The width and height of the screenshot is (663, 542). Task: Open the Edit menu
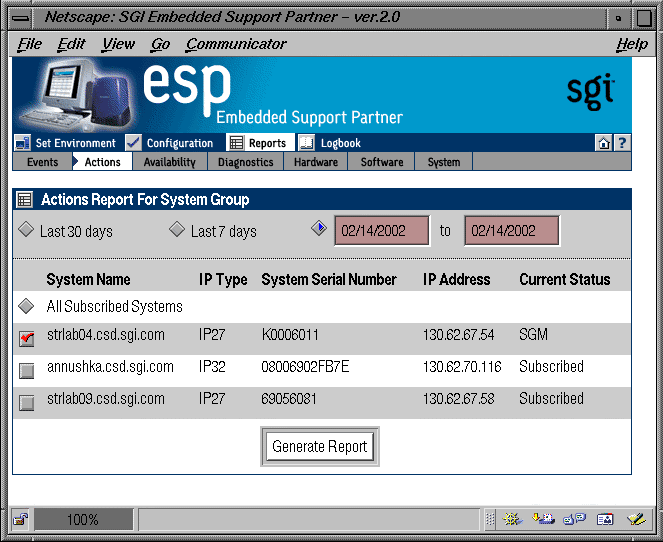coord(71,44)
